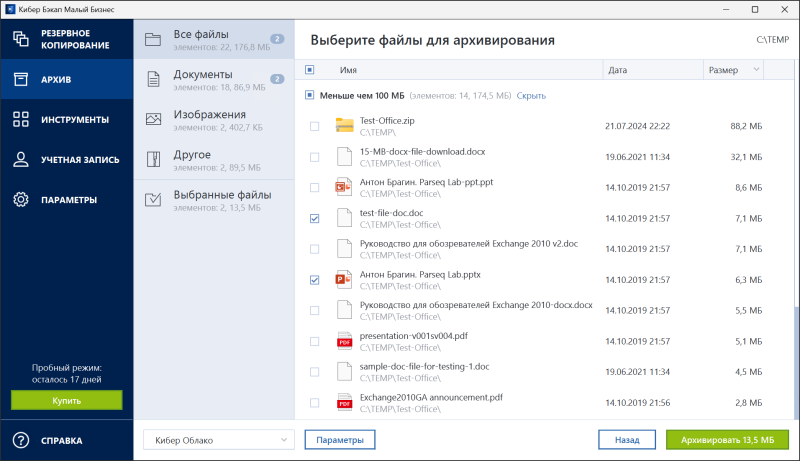This screenshot has height=461, width=800.
Task: Uncheck the test-file-doc.doc checkbox
Action: coord(315,218)
